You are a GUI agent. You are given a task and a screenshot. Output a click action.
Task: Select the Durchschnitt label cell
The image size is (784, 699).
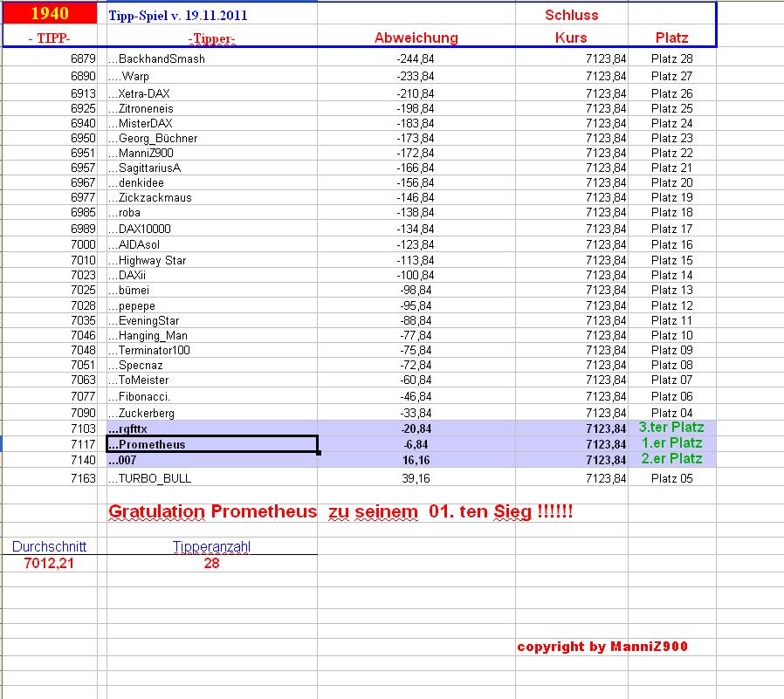coord(48,545)
